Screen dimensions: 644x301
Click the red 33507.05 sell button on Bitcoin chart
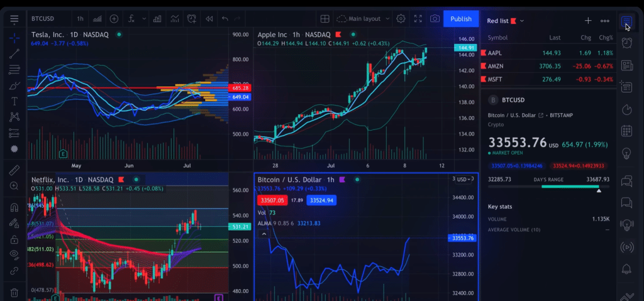[272, 200]
